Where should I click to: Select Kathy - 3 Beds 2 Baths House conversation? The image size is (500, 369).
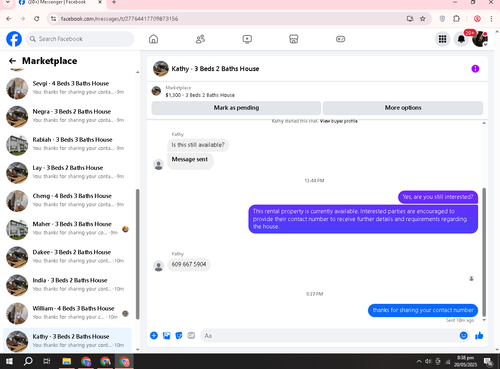68,341
